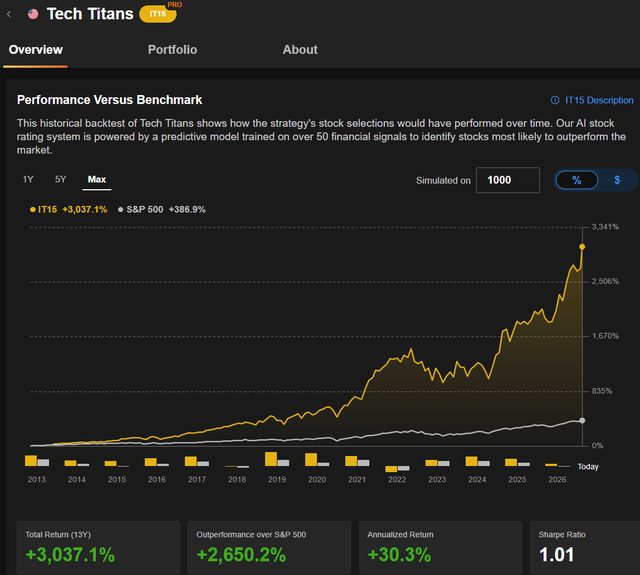
Task: Go to the Overview tab
Action: [x=35, y=50]
